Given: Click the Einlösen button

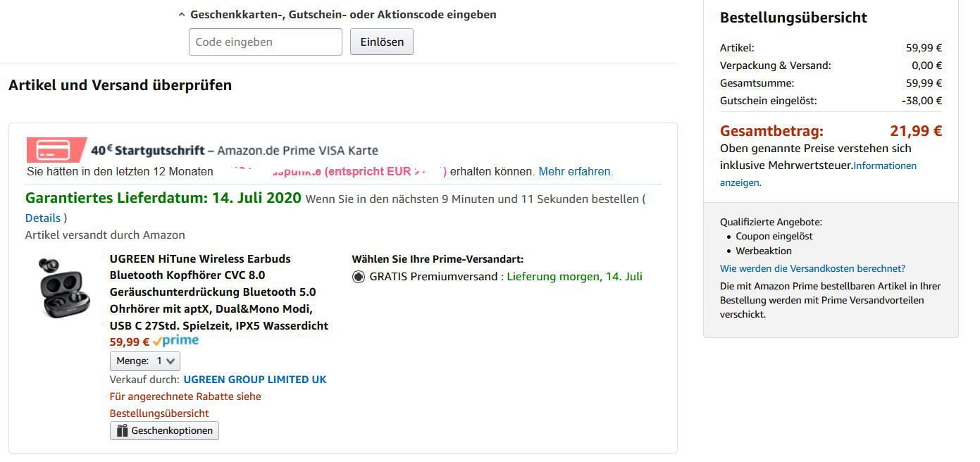Looking at the screenshot, I should coord(382,42).
